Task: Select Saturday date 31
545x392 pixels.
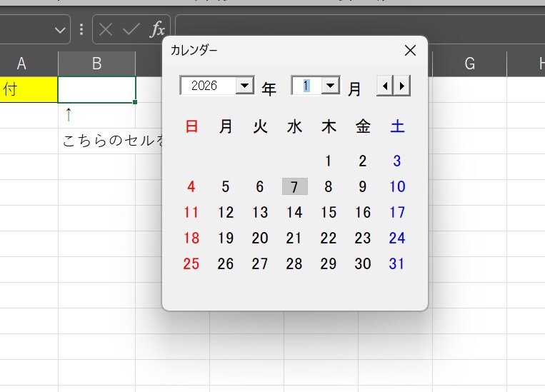Action: pyautogui.click(x=397, y=263)
